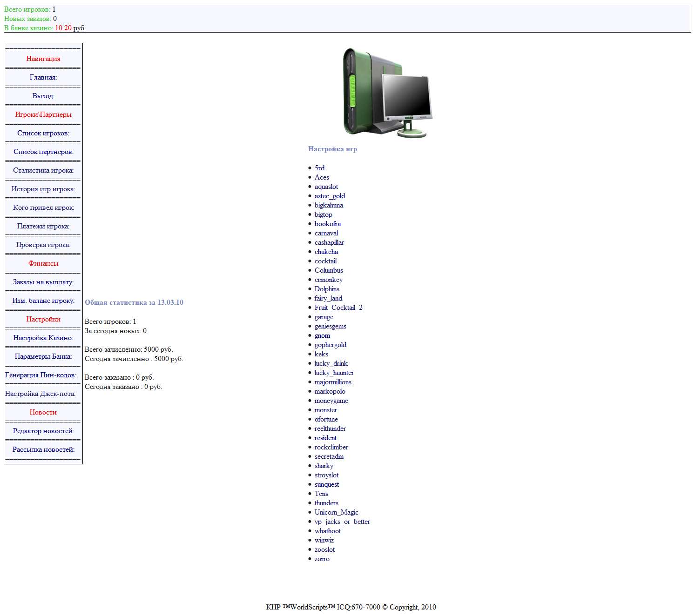Open Параметры Банка settings
The height and width of the screenshot is (616, 695).
(43, 356)
